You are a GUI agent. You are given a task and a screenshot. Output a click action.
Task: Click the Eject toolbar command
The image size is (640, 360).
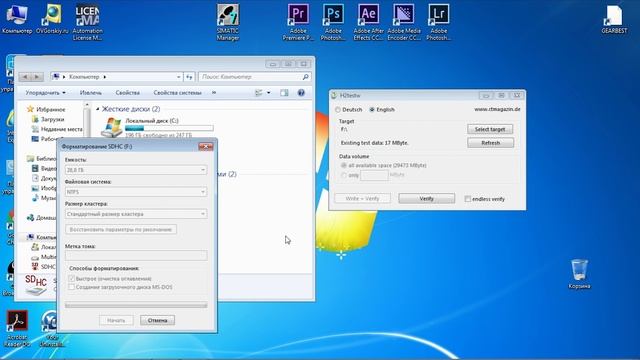[x=91, y=93]
